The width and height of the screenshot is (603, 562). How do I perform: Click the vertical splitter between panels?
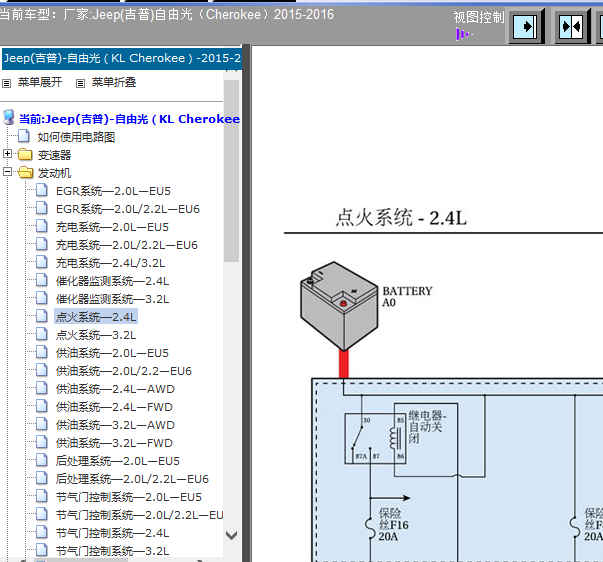tap(246, 303)
